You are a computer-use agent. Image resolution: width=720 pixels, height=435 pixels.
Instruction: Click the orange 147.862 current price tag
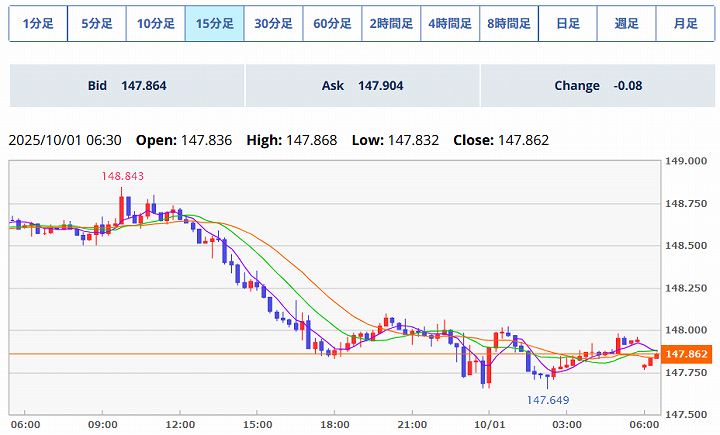pos(687,354)
